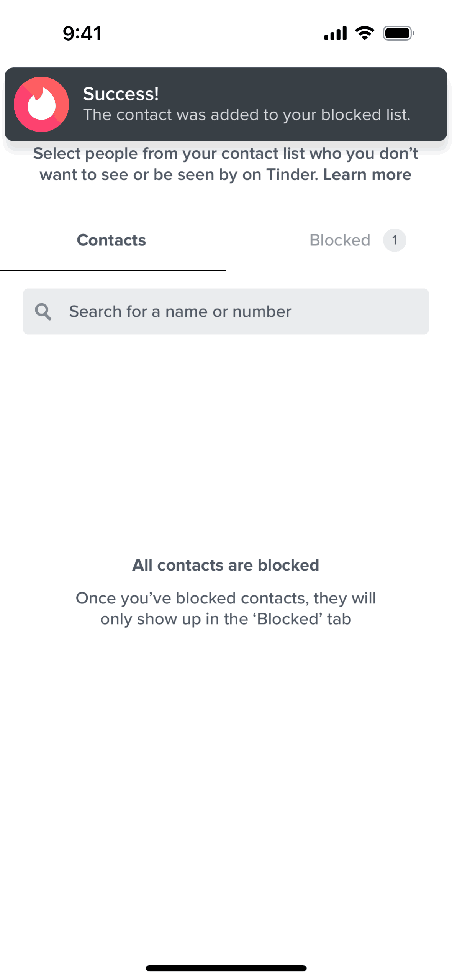Tap the 'added to your blocked list' message
The height and width of the screenshot is (980, 452).
(x=247, y=115)
